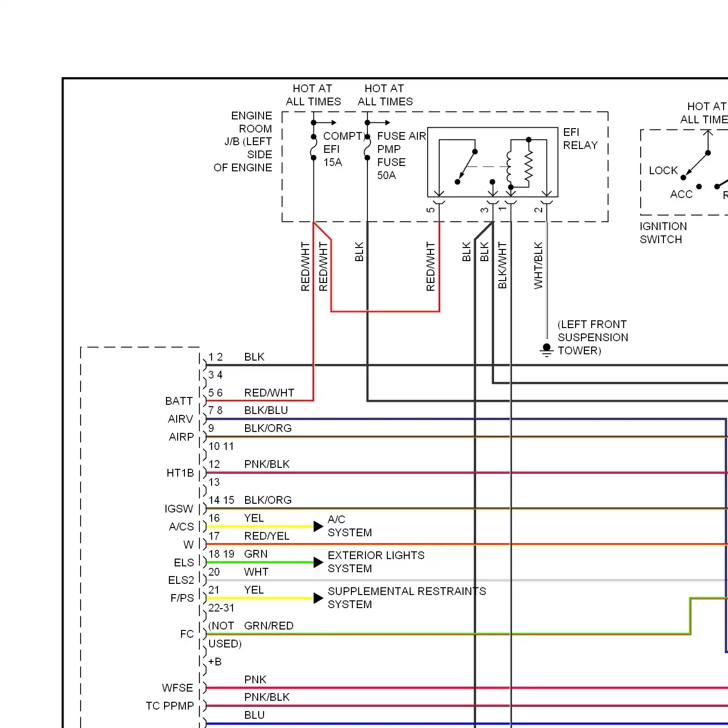Click the arrowhead pointing to A/C SYSTEM
The height and width of the screenshot is (728, 728).
click(318, 526)
